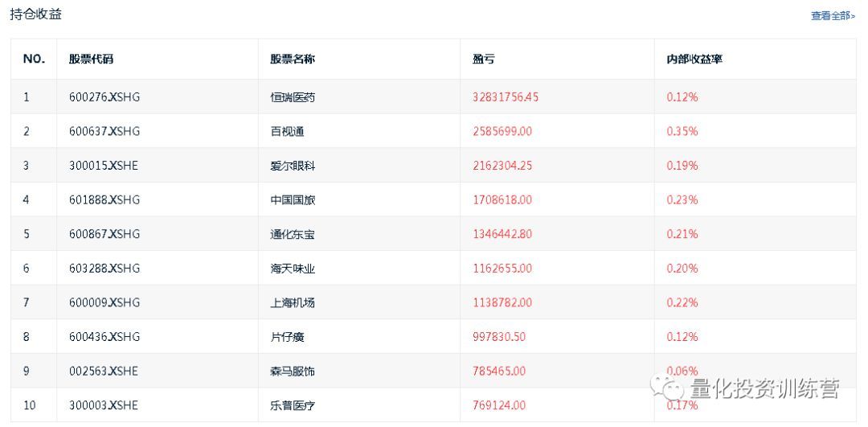Click the 中国国旅 stock name
Image resolution: width=868 pixels, height=427 pixels.
(x=293, y=199)
